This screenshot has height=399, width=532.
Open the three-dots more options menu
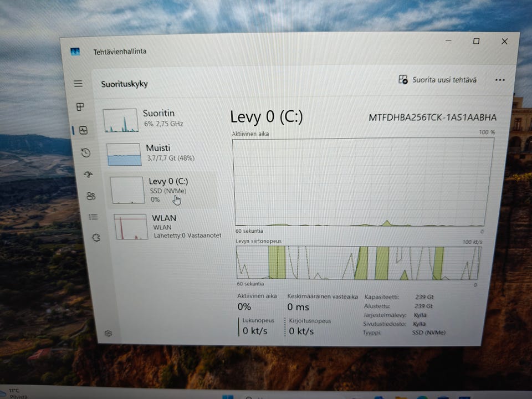500,80
